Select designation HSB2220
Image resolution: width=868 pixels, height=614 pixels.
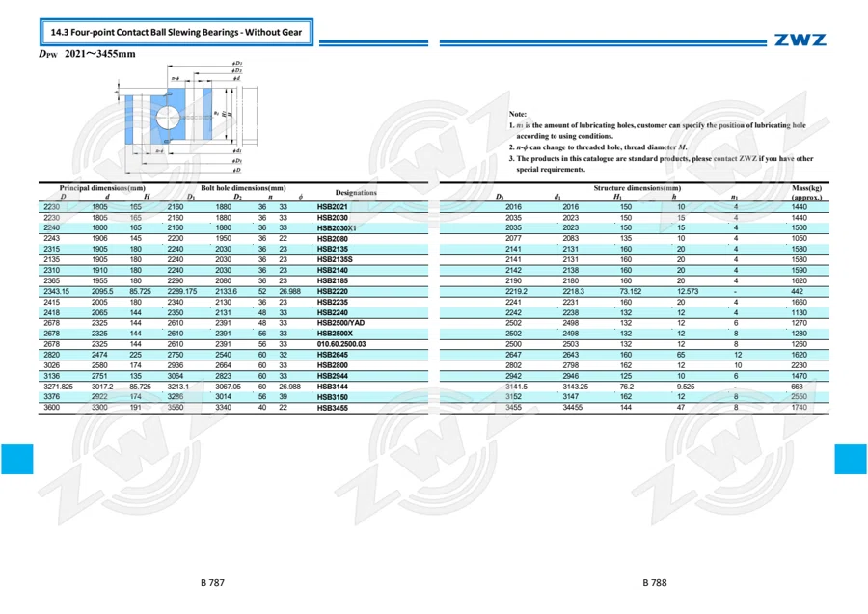click(x=332, y=291)
